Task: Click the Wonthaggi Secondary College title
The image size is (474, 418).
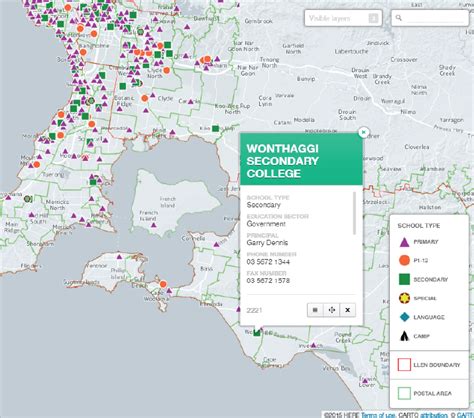Action: 282,161
